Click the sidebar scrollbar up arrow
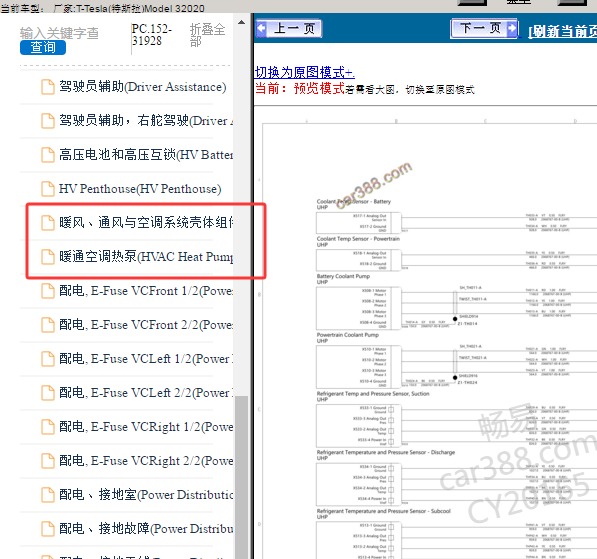Image resolution: width=597 pixels, height=559 pixels. click(241, 22)
